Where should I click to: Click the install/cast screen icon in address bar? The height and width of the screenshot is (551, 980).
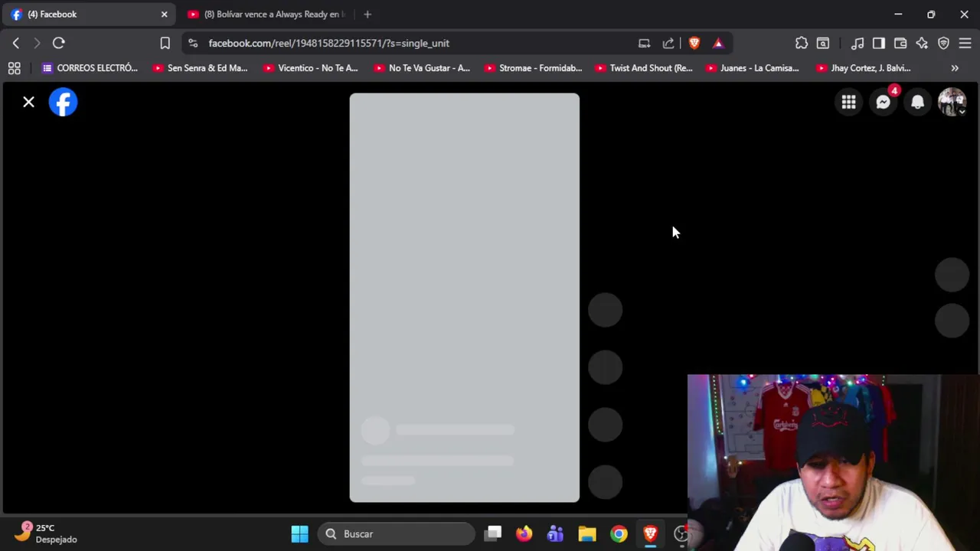click(x=644, y=43)
